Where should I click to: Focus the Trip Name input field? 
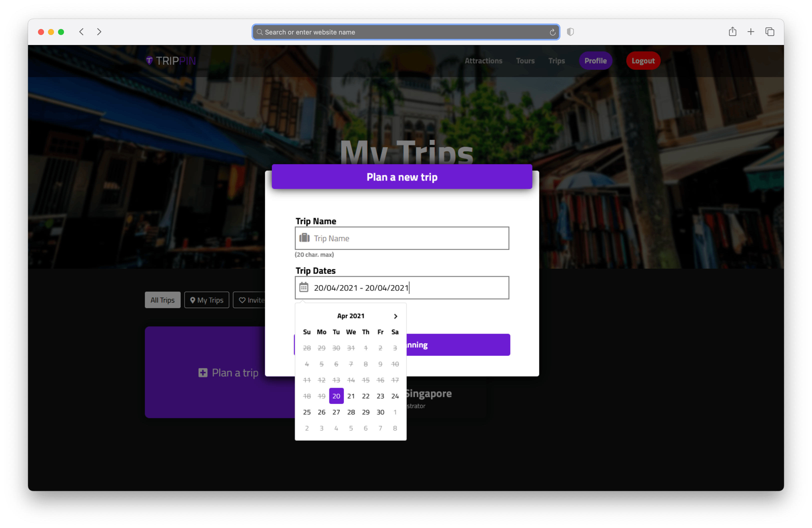click(x=409, y=238)
